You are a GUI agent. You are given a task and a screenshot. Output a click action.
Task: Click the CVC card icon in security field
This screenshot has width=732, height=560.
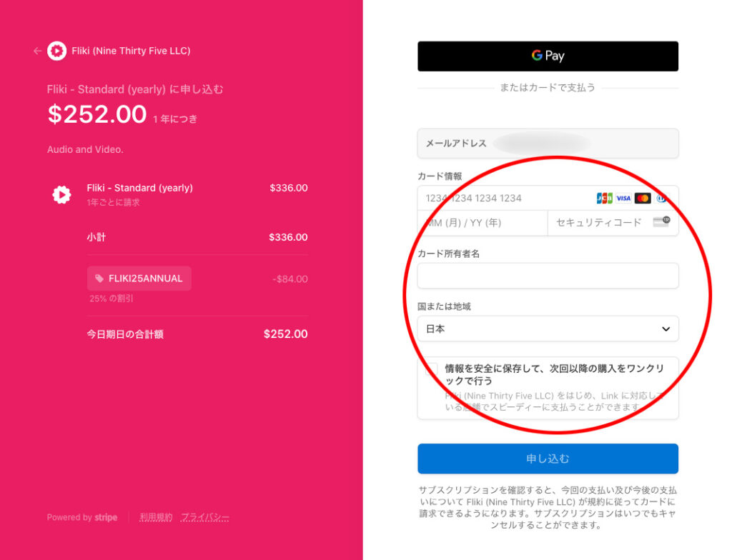click(x=661, y=221)
